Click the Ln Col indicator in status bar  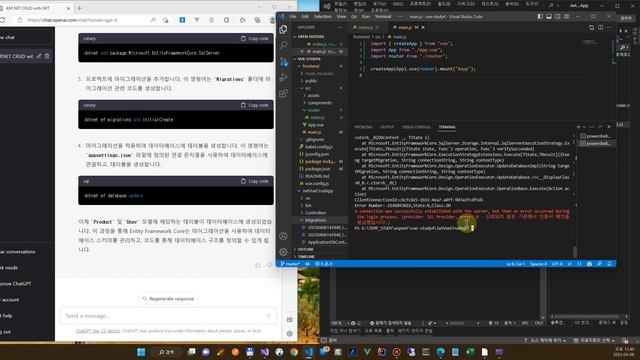516,264
